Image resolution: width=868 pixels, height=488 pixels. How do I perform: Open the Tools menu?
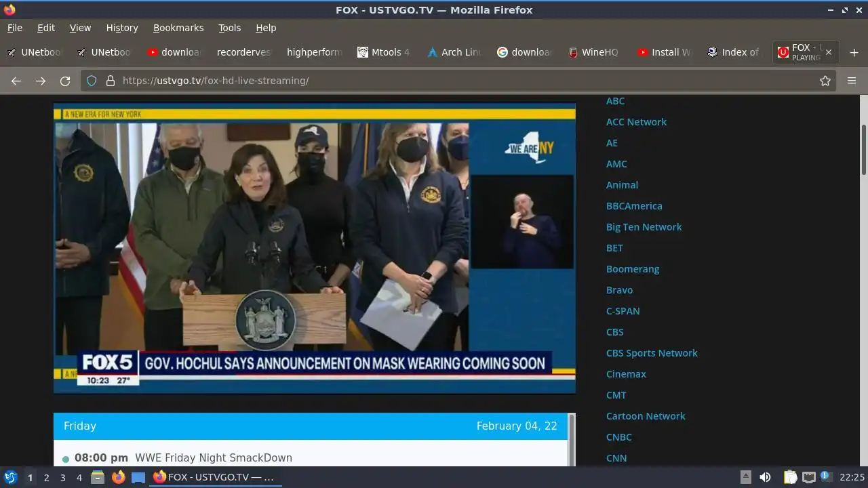(x=229, y=28)
